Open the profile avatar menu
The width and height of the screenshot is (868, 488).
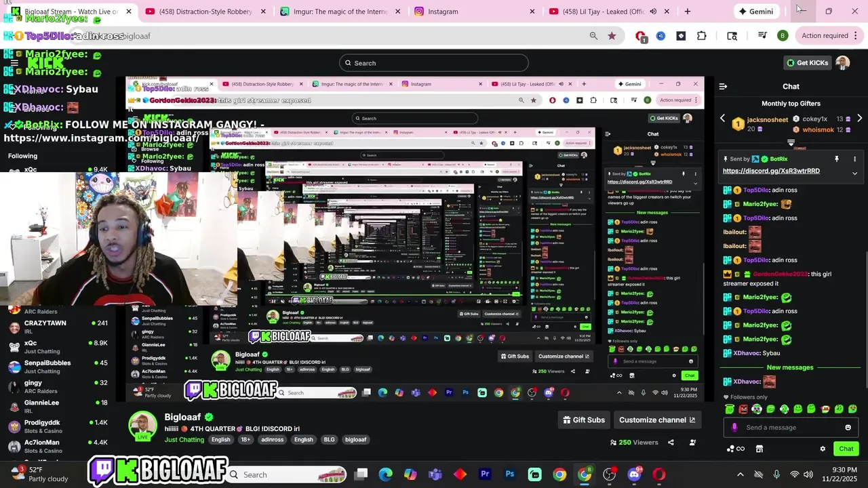843,63
